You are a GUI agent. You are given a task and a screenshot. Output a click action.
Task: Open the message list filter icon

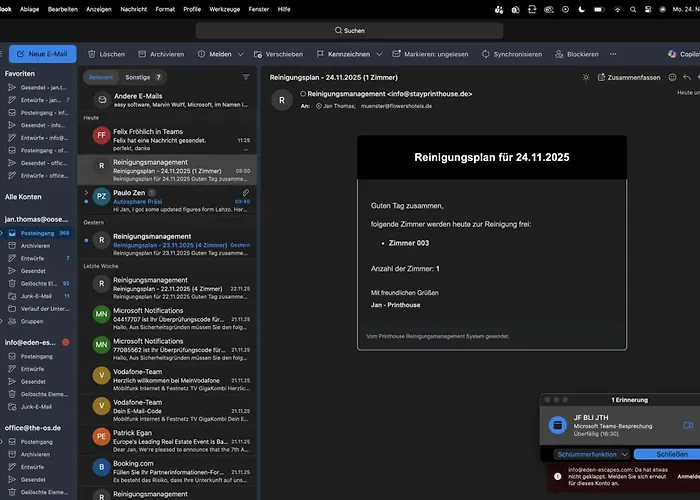click(x=246, y=76)
